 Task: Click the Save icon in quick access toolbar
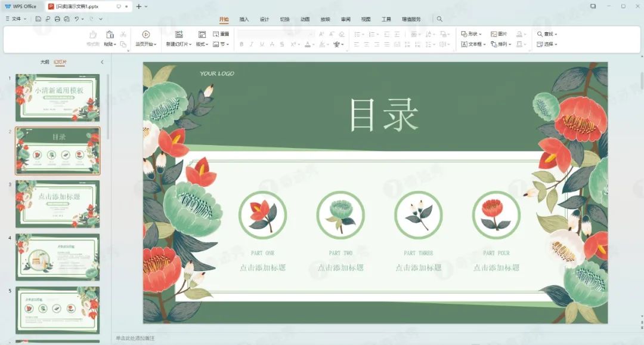[38, 19]
